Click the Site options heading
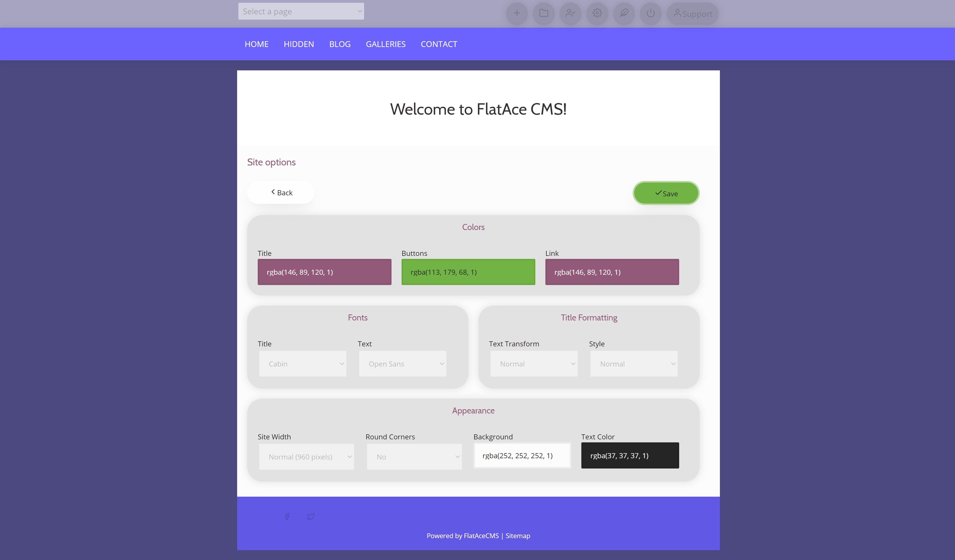Viewport: 955px width, 560px height. coord(271,162)
